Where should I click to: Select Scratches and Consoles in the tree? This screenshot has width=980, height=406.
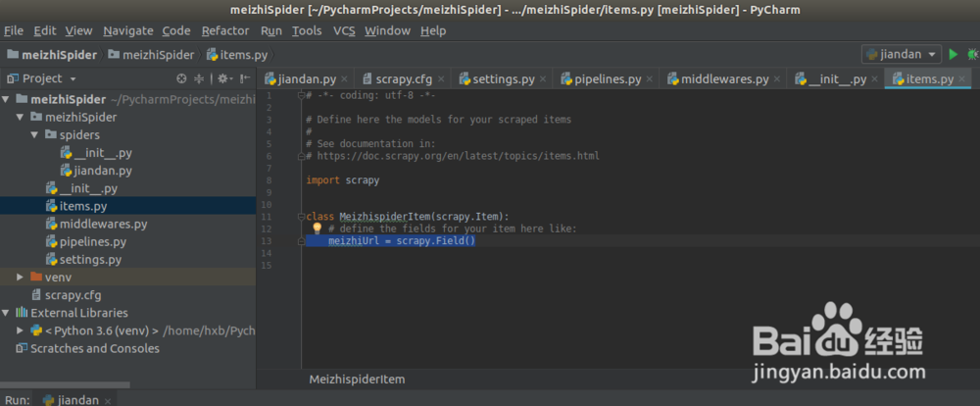87,348
